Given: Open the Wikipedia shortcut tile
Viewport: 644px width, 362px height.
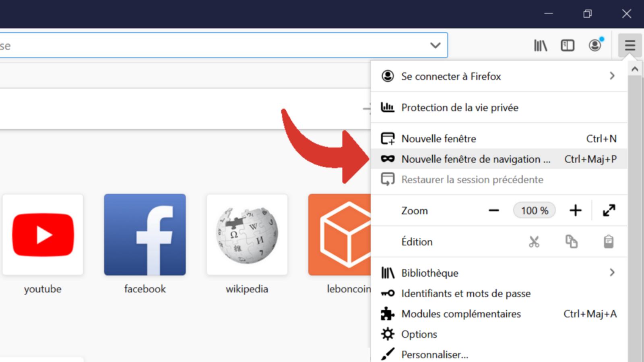Looking at the screenshot, I should click(247, 234).
